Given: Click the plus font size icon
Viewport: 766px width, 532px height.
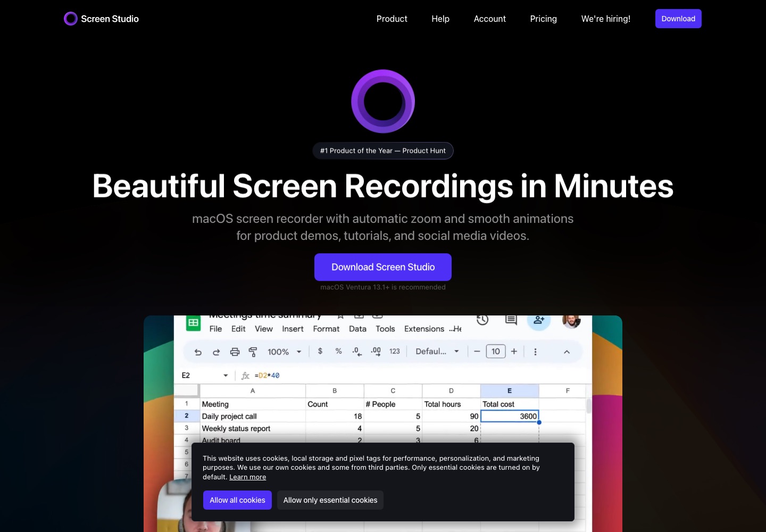Looking at the screenshot, I should click(514, 351).
